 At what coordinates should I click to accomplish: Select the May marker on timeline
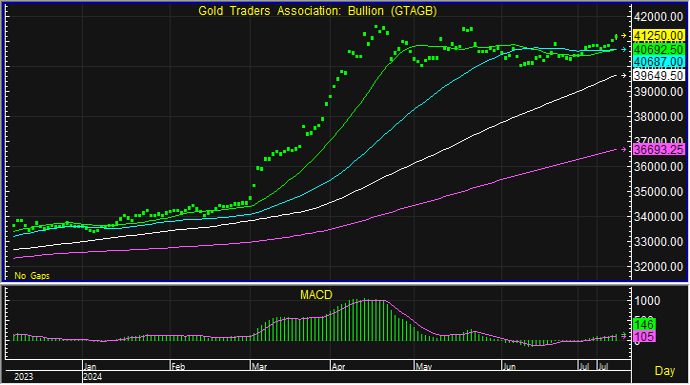click(423, 366)
